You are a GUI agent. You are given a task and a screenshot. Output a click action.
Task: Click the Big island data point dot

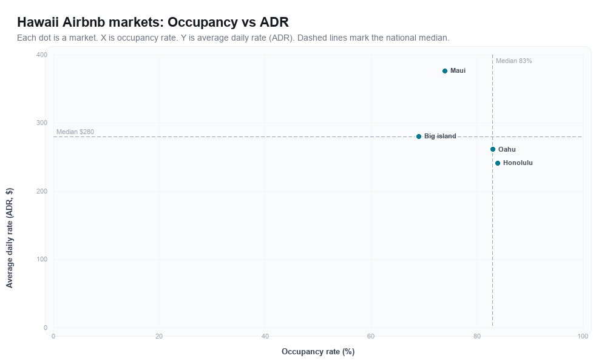click(418, 136)
